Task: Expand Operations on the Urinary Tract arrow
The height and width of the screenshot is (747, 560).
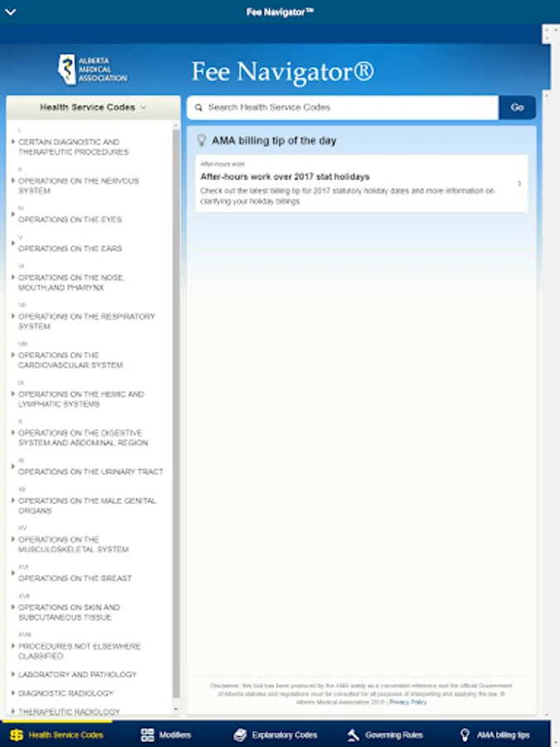Action: click(12, 466)
